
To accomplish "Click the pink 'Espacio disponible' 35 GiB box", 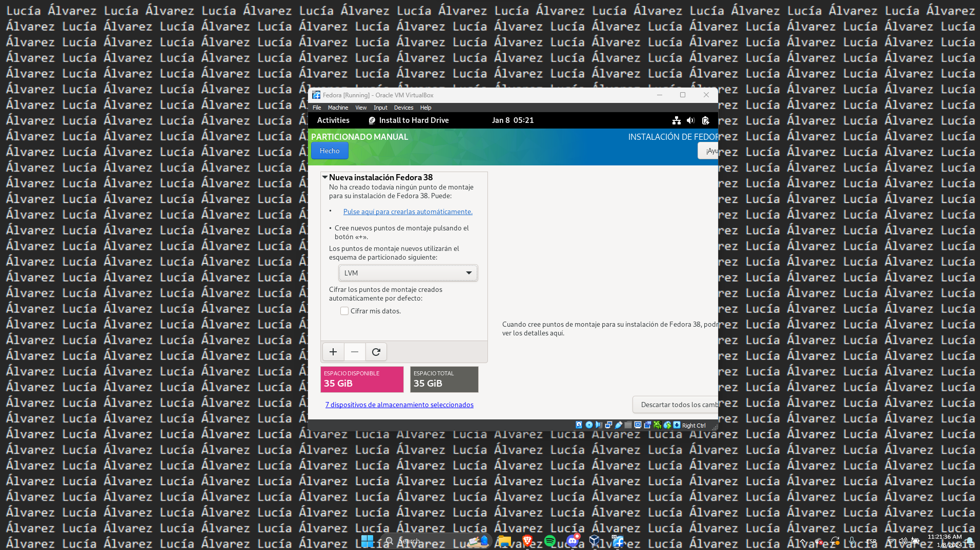I will click(362, 379).
